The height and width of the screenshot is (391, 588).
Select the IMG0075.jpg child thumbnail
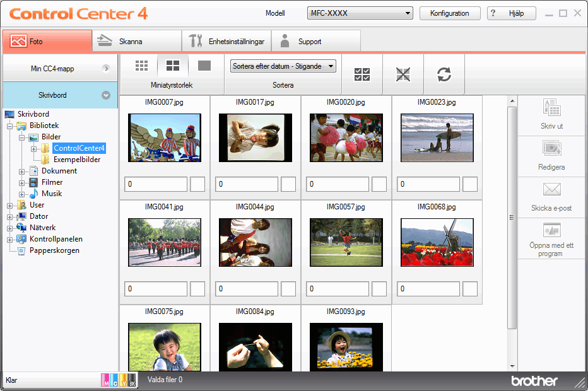click(x=165, y=347)
